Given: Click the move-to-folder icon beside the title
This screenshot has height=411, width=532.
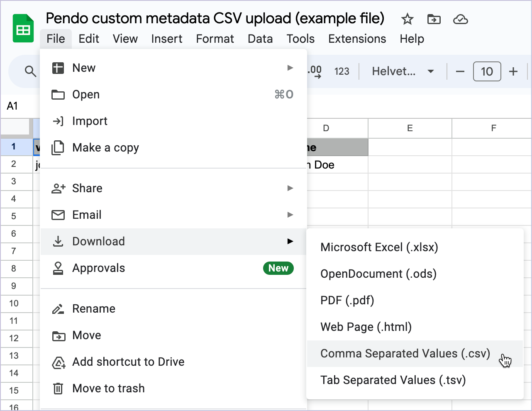Looking at the screenshot, I should pos(434,19).
